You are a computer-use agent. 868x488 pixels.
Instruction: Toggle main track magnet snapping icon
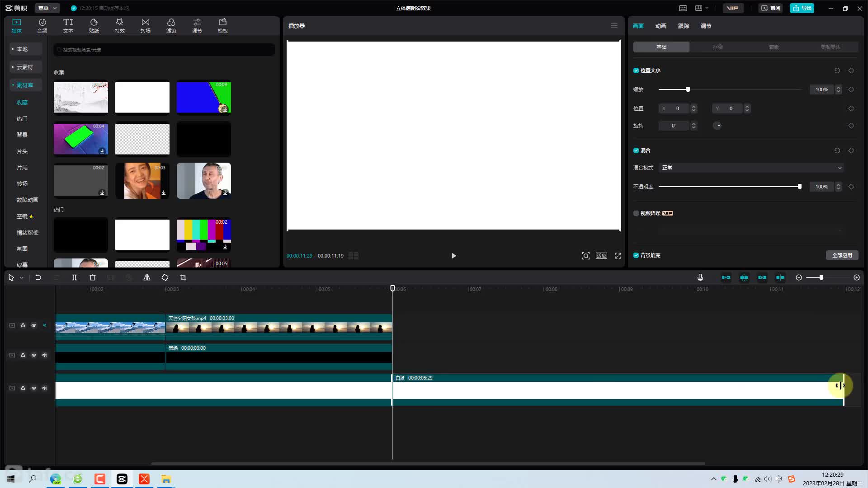point(726,277)
